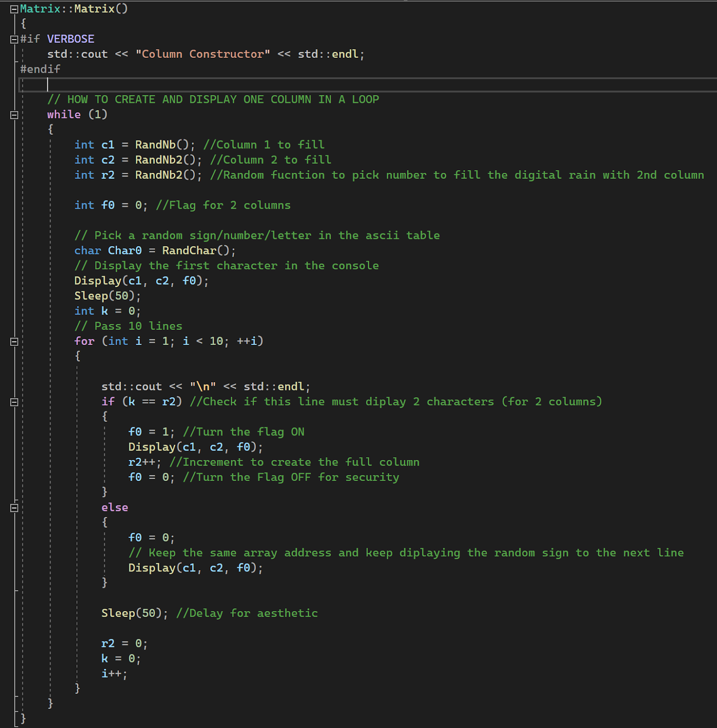Click the "f0 = 1;" assignment
717x728 pixels.
click(x=152, y=432)
